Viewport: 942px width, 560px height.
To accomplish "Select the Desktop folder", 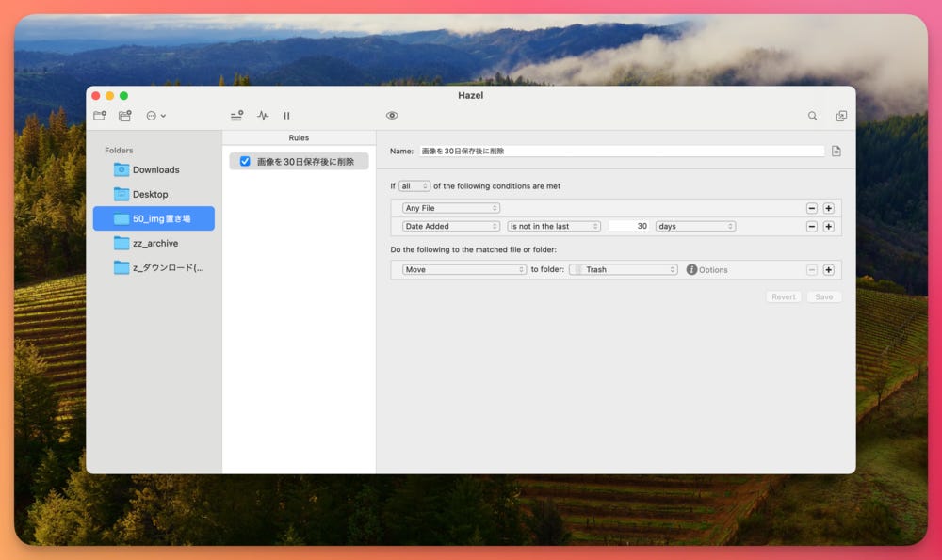I will click(x=154, y=195).
